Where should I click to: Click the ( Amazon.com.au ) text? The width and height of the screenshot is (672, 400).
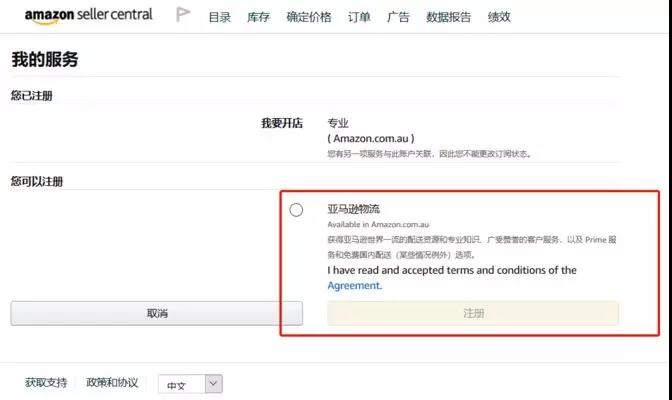[x=371, y=138]
